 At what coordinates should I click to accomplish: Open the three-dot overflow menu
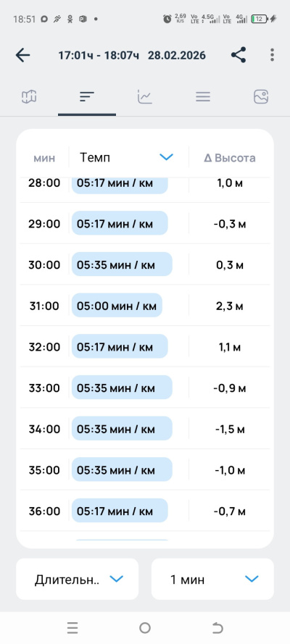[x=272, y=55]
